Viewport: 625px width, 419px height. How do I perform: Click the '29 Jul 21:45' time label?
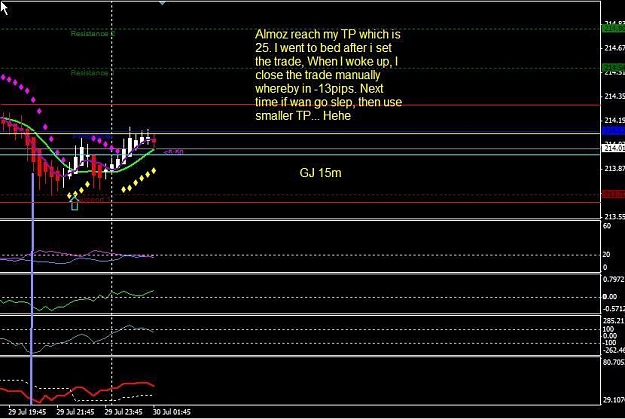coord(75,412)
